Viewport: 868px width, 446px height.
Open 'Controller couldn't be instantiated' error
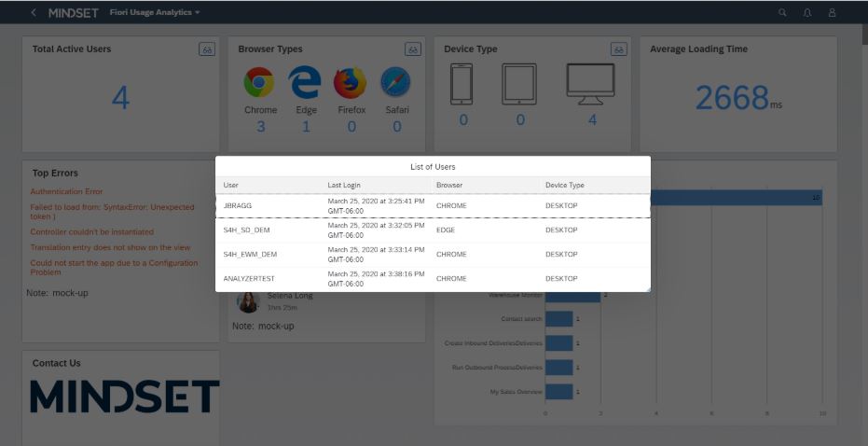(x=92, y=231)
